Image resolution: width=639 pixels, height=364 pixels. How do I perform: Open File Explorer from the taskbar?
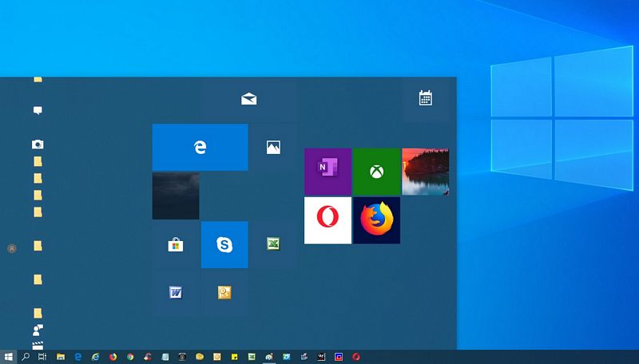(61, 357)
